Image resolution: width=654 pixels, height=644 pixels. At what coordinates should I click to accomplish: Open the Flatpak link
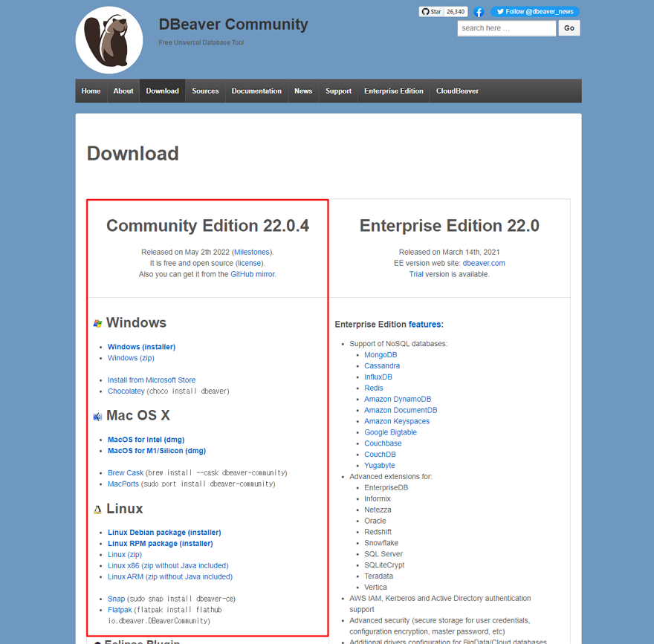tap(120, 611)
